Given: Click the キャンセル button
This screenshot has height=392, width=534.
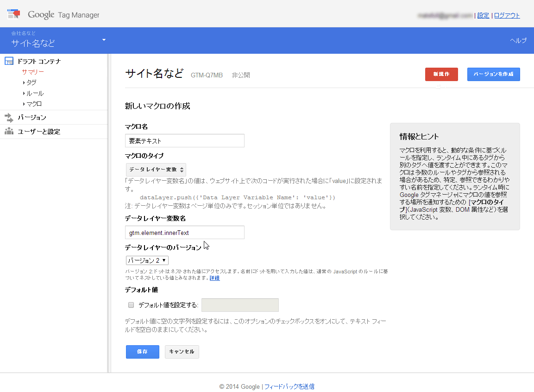Looking at the screenshot, I should (182, 352).
